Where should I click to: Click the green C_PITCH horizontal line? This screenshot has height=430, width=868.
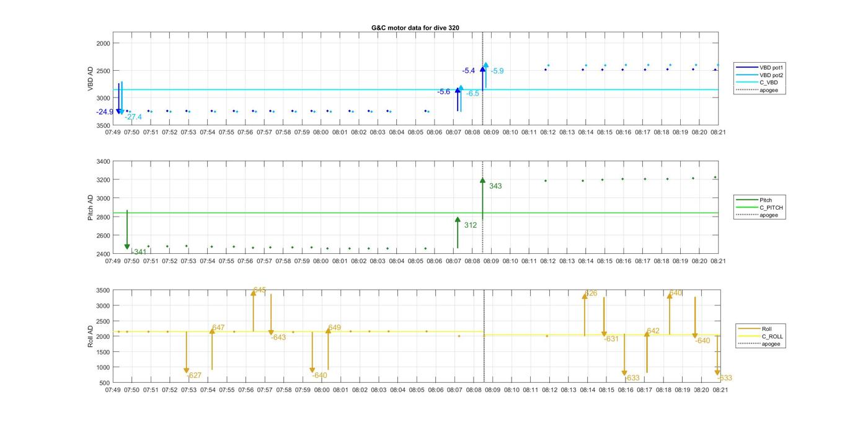415,213
